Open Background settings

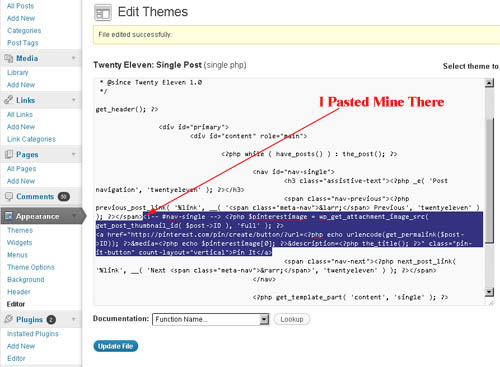click(x=26, y=280)
